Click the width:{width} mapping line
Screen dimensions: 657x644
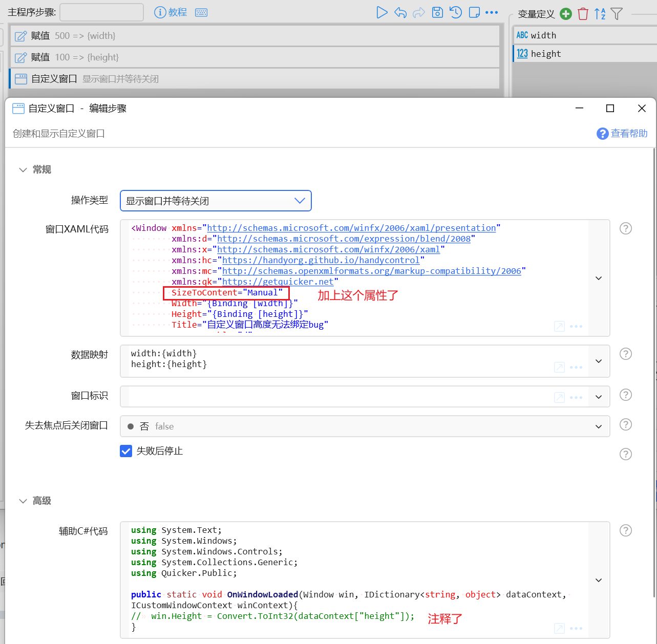(x=164, y=353)
